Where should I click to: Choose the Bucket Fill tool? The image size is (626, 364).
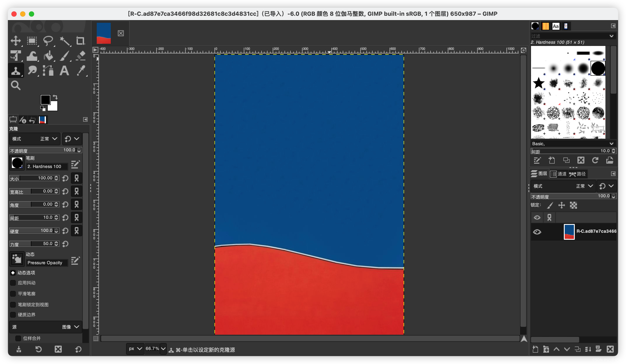48,56
